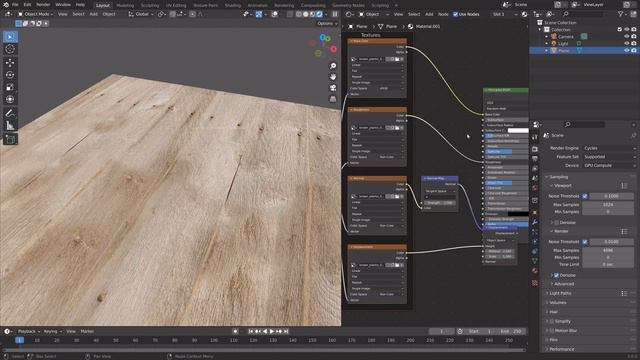The width and height of the screenshot is (640, 360).
Task: Play the animation in timeline
Action: [x=272, y=331]
